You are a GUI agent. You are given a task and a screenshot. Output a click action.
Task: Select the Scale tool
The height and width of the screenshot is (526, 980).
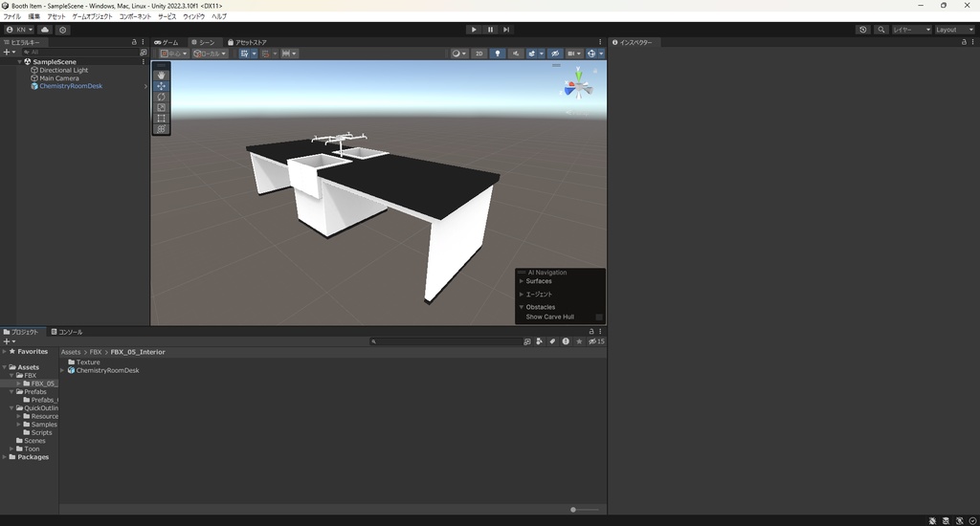(x=161, y=107)
